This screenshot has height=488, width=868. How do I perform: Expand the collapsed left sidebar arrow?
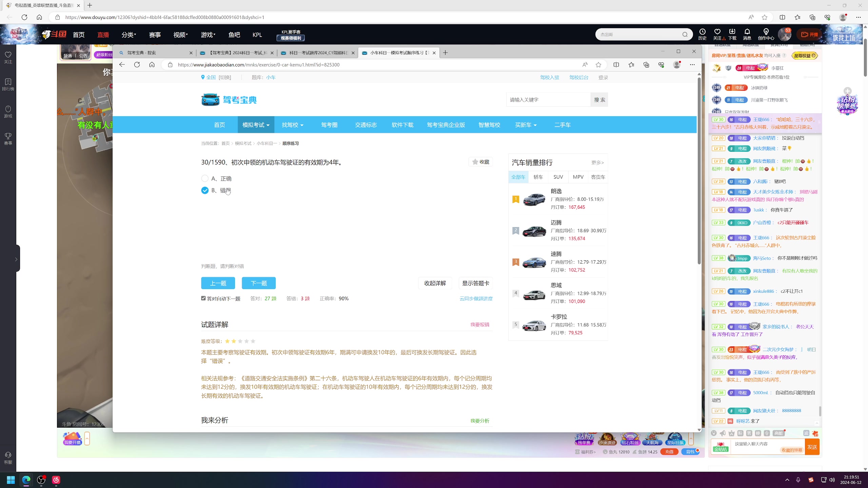click(16, 259)
